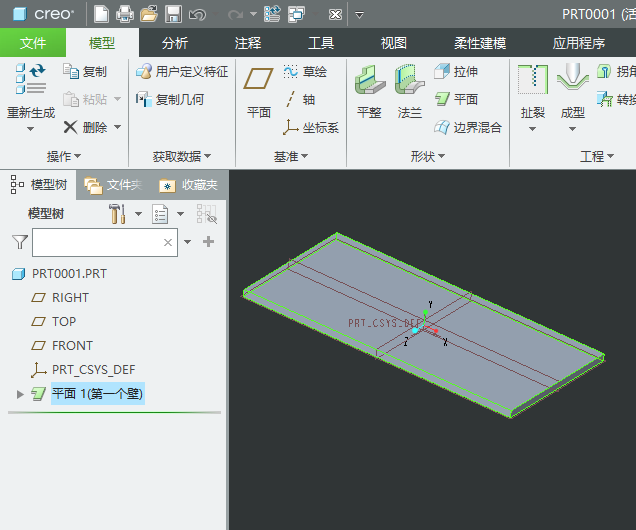Expand 平面 1(第一个壁) tree node
This screenshot has width=636, height=530.
19,394
